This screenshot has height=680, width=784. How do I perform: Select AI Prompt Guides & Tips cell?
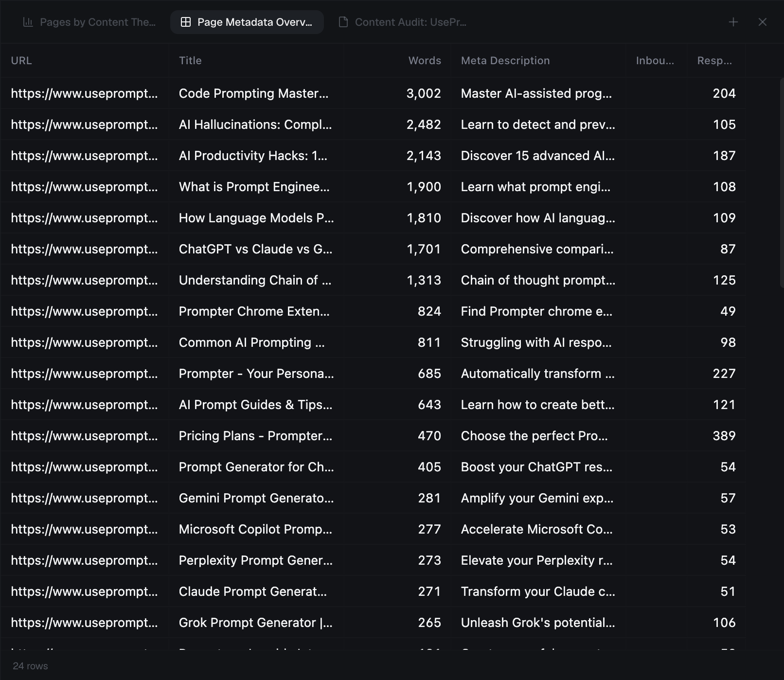(x=256, y=405)
